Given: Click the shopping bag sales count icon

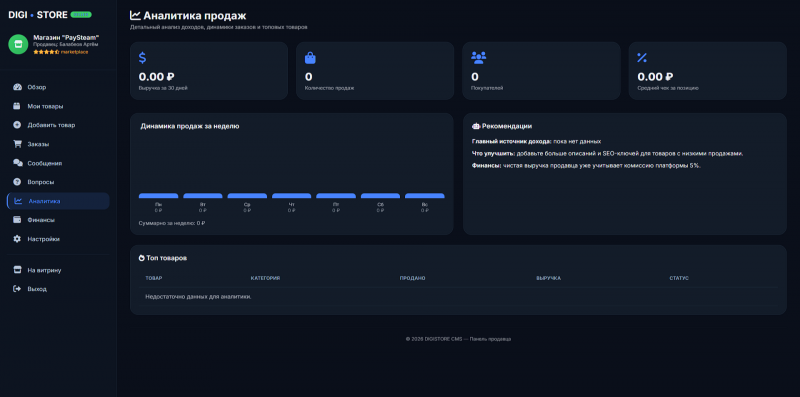Looking at the screenshot, I should pyautogui.click(x=310, y=58).
